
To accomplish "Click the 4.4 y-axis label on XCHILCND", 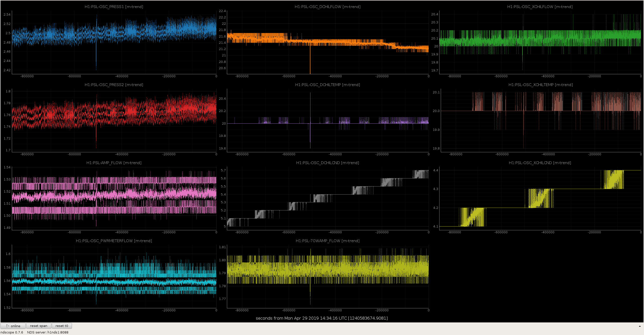I will 436,170.
